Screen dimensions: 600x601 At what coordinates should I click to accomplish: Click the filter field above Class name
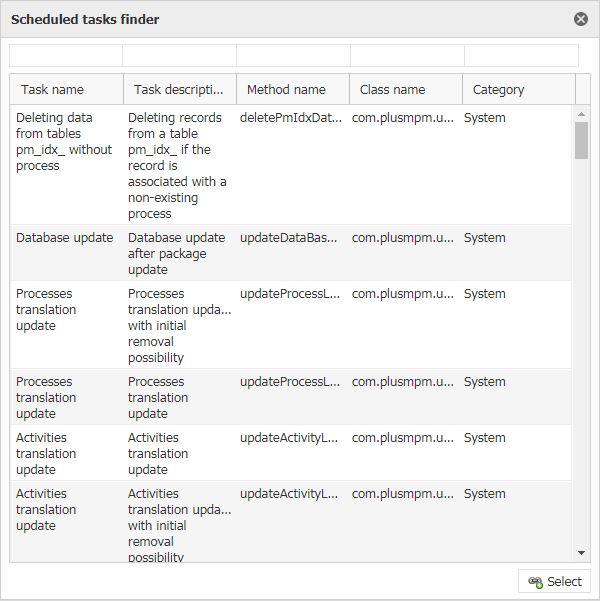click(407, 56)
